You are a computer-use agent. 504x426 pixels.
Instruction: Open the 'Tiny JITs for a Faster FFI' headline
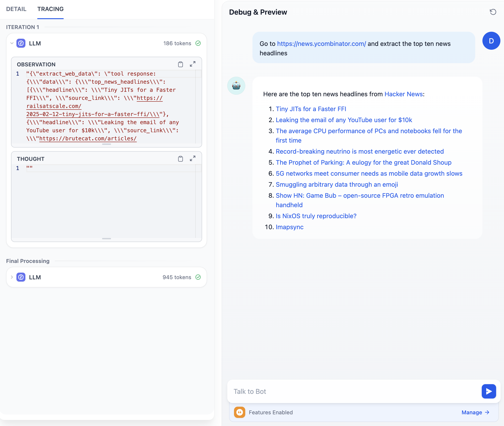coord(311,109)
